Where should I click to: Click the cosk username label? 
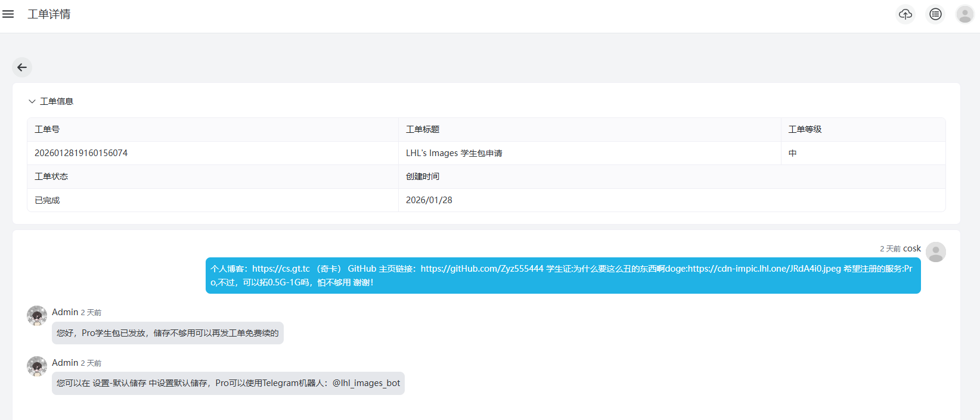coord(911,248)
